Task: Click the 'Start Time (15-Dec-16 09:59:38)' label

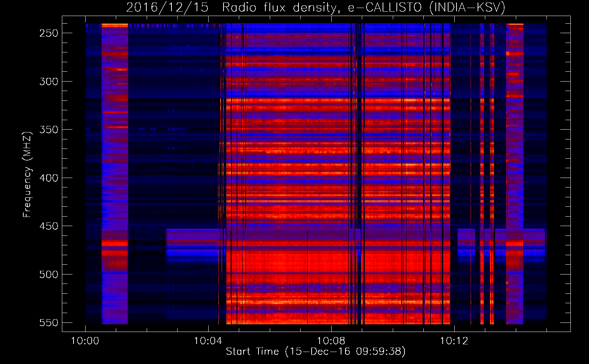Action: [316, 352]
